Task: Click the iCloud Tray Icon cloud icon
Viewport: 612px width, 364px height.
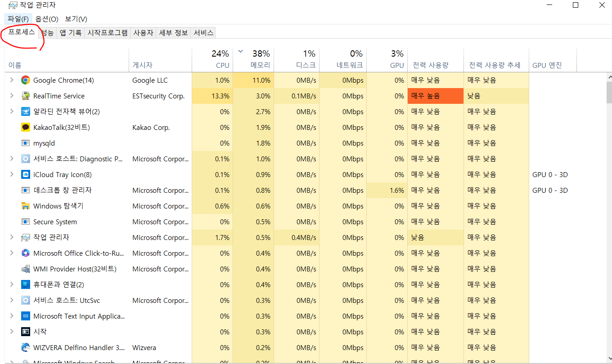Action: (26, 175)
